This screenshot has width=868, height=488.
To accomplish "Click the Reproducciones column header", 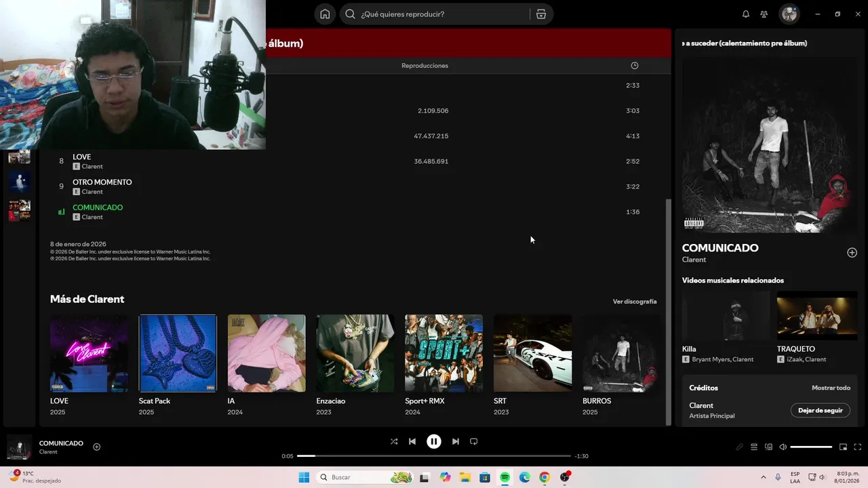I will tap(425, 66).
